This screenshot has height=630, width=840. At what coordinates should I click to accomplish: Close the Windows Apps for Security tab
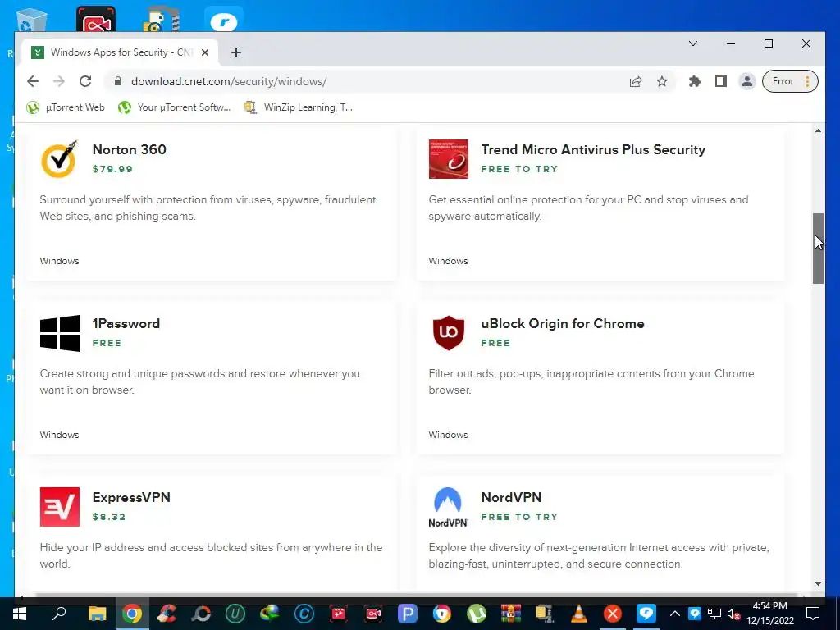204,52
